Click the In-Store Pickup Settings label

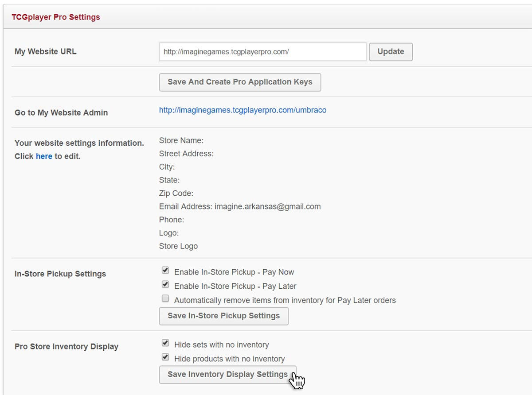[60, 274]
